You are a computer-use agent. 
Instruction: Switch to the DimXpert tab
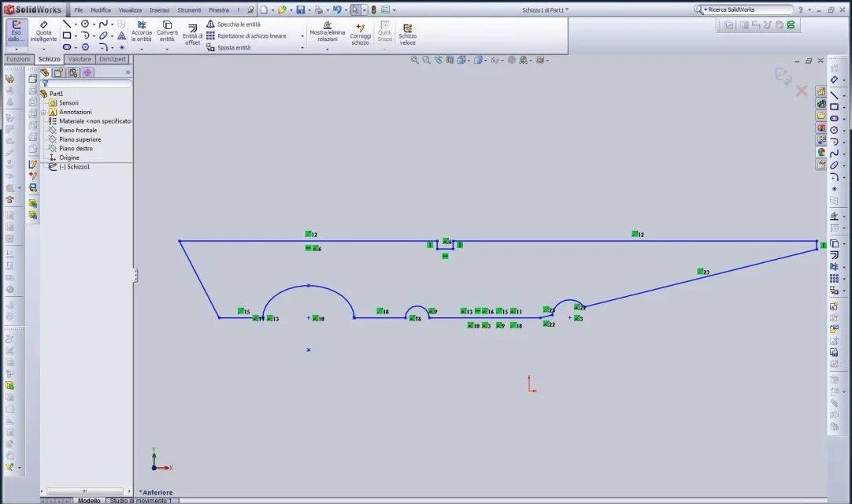[113, 59]
